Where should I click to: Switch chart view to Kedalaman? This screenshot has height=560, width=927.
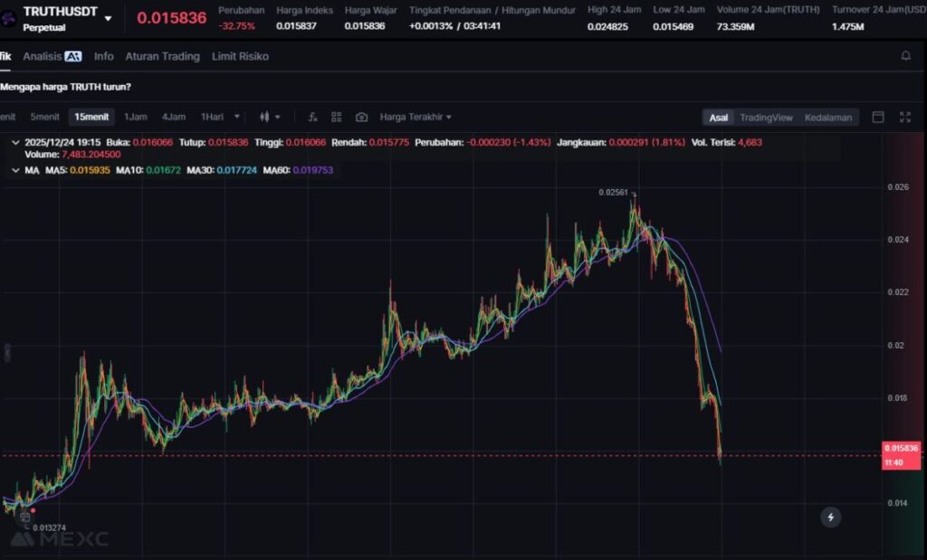click(x=827, y=118)
